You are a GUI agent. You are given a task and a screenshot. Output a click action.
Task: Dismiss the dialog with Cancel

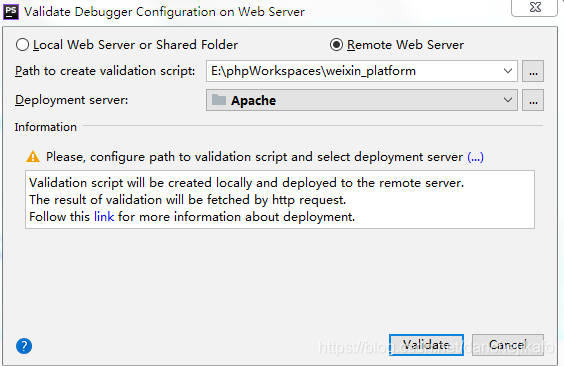(508, 345)
